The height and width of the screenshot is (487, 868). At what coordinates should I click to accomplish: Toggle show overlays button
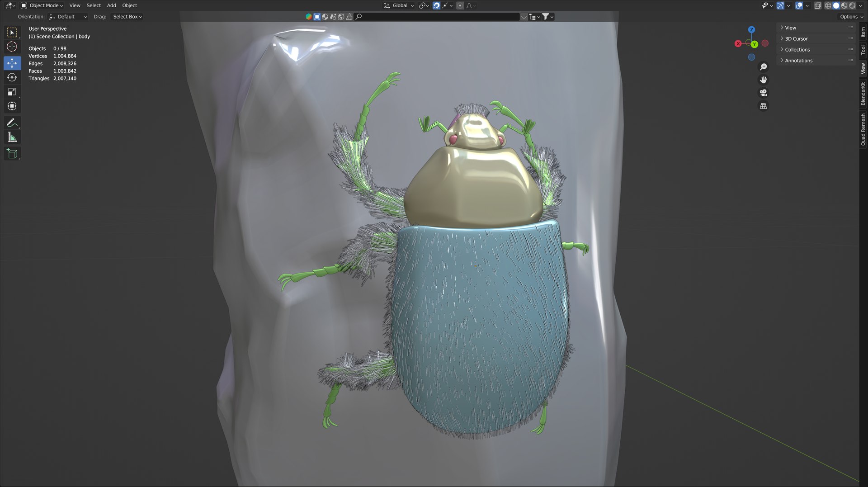click(799, 5)
